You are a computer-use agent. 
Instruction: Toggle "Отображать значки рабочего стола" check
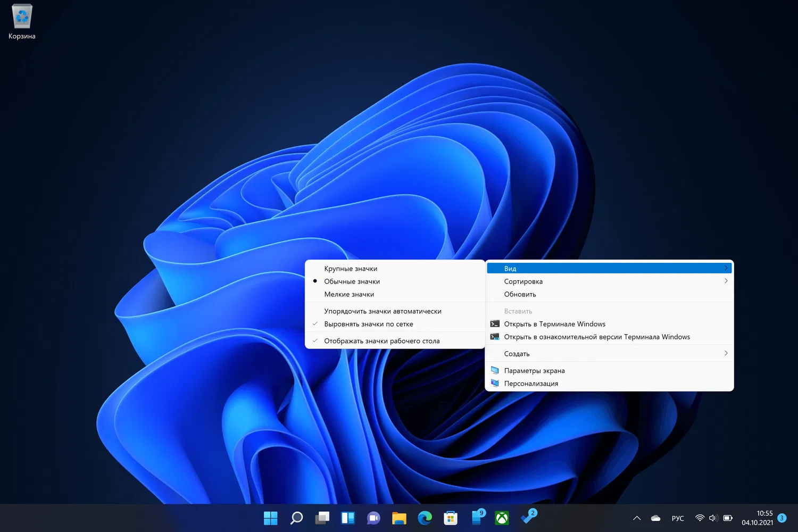tap(381, 341)
